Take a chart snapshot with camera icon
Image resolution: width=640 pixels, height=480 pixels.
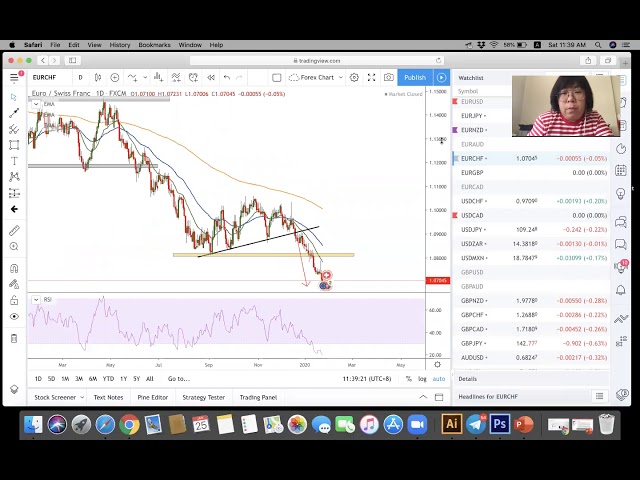[x=389, y=77]
